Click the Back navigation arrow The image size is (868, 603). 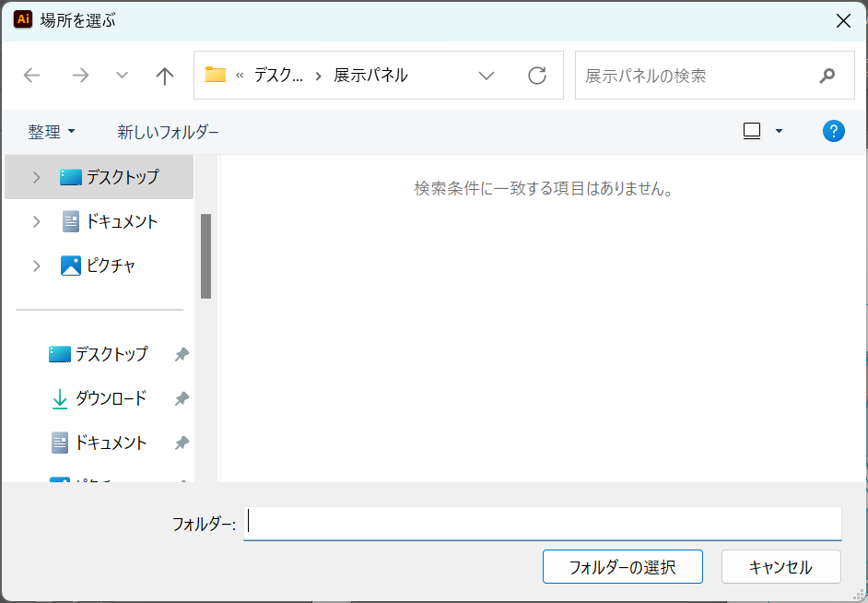32,76
